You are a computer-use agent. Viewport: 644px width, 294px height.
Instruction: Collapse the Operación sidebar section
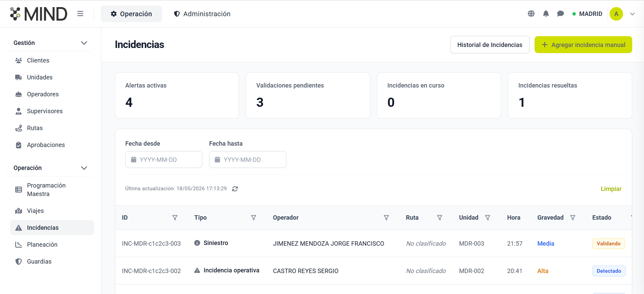tap(50, 168)
